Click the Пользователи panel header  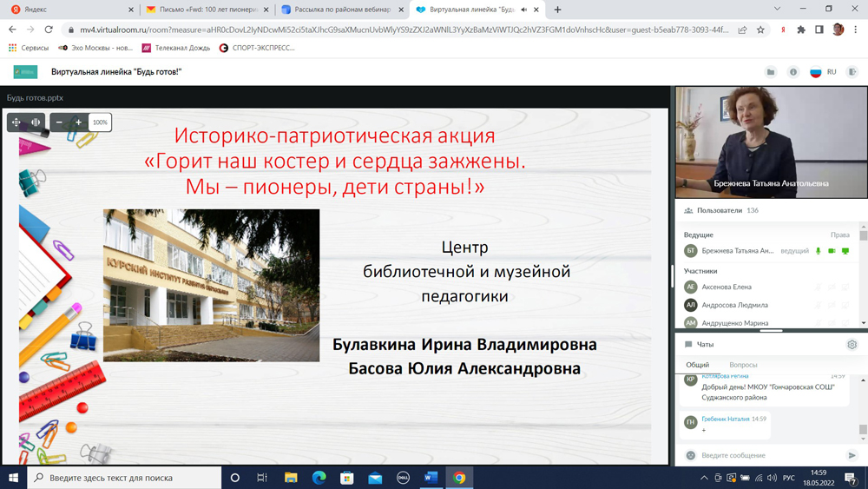[x=721, y=210]
